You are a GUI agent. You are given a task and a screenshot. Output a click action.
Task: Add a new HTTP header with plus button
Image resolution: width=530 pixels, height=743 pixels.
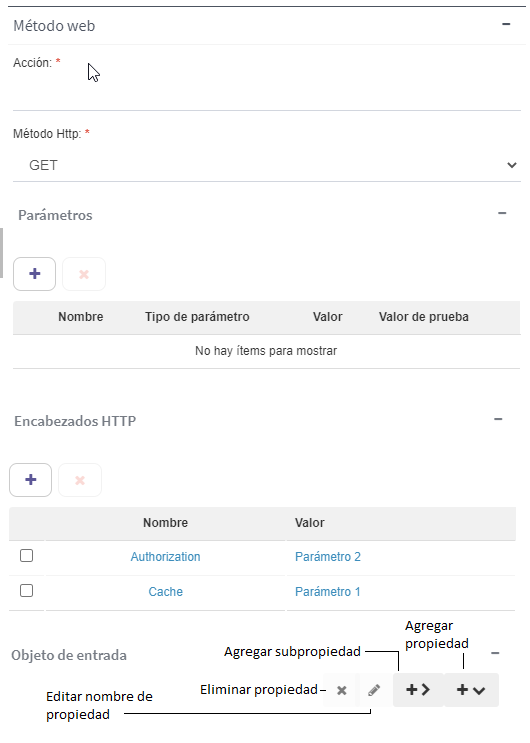click(x=31, y=480)
